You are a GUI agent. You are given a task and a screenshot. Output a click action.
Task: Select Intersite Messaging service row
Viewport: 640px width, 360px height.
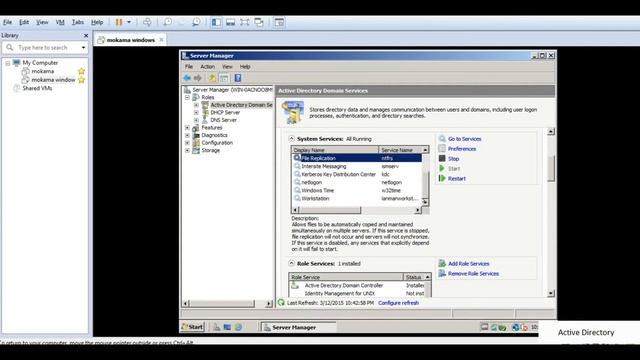pos(358,167)
